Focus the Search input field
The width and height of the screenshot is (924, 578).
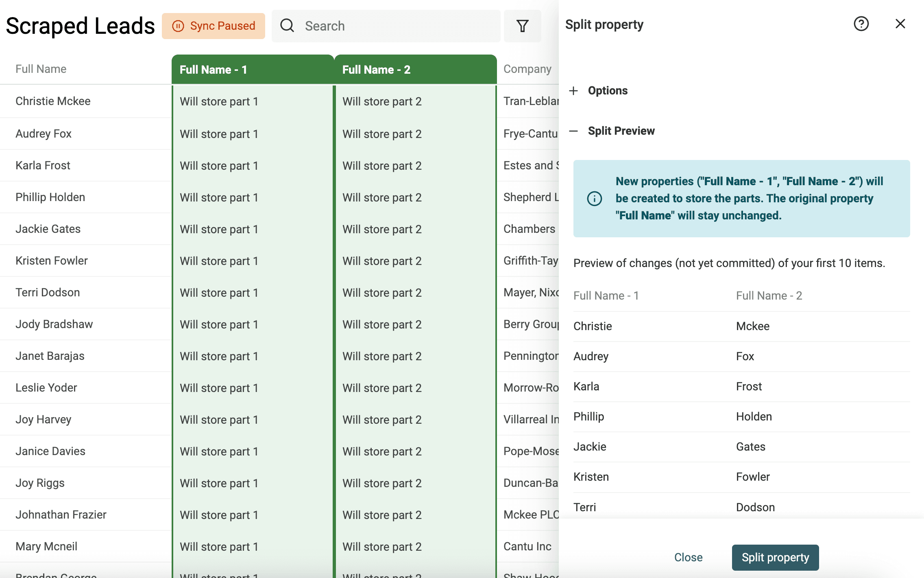(x=386, y=26)
